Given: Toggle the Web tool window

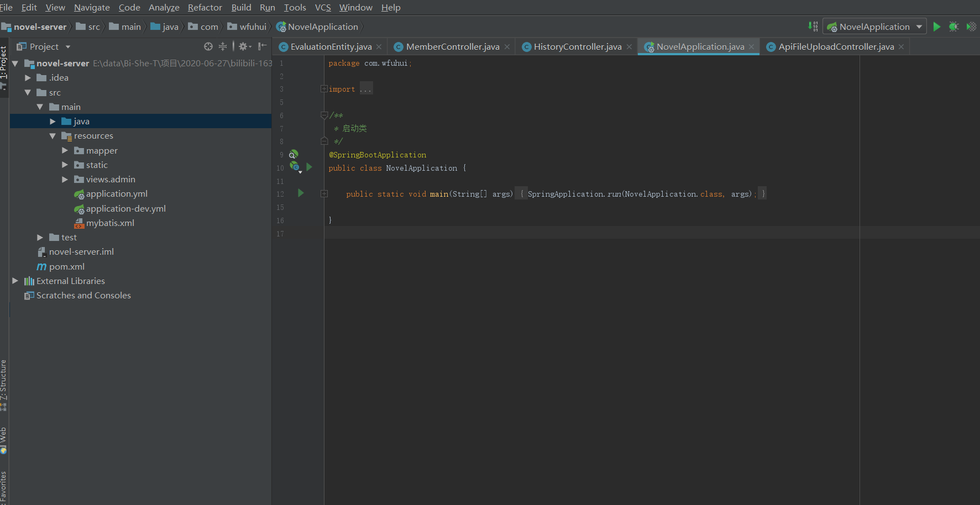Looking at the screenshot, I should (x=4, y=440).
